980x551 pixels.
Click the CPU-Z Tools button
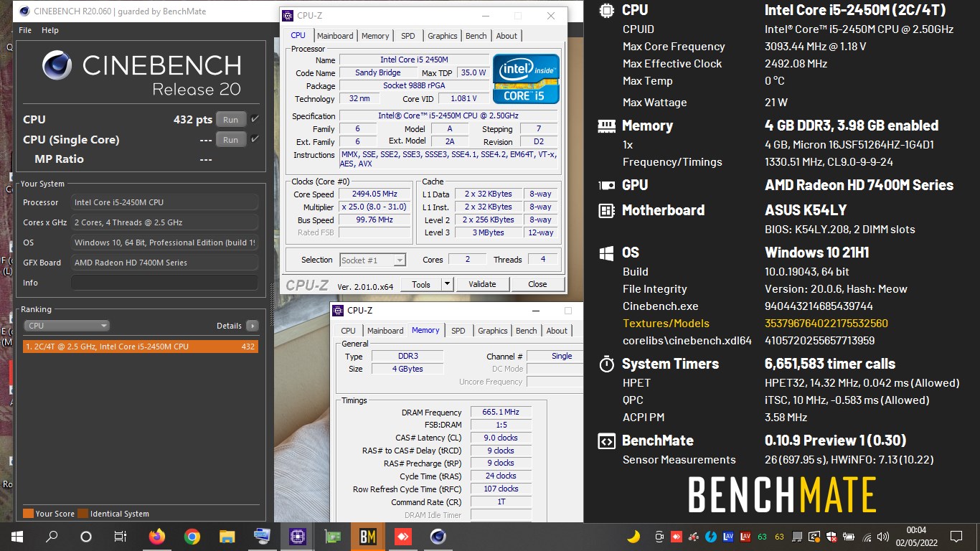click(x=420, y=284)
